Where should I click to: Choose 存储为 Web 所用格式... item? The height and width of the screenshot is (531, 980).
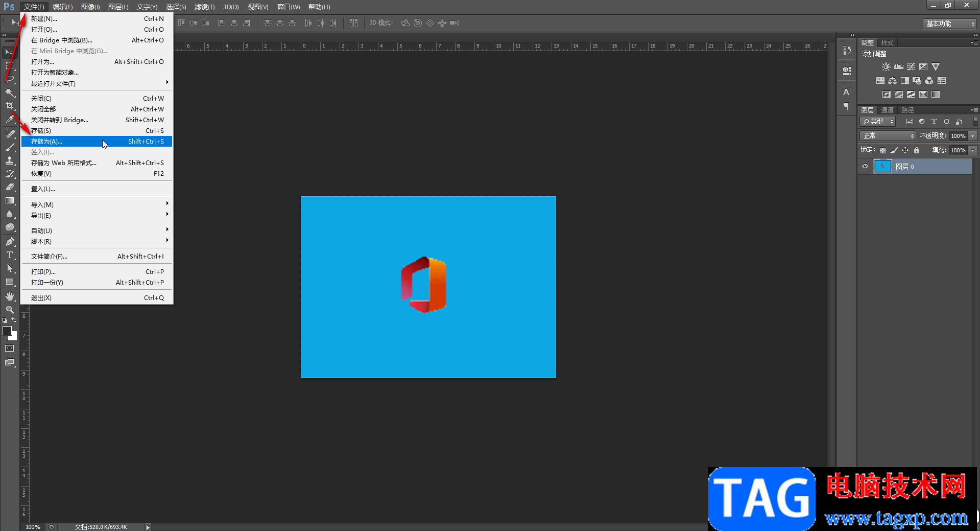coord(97,163)
